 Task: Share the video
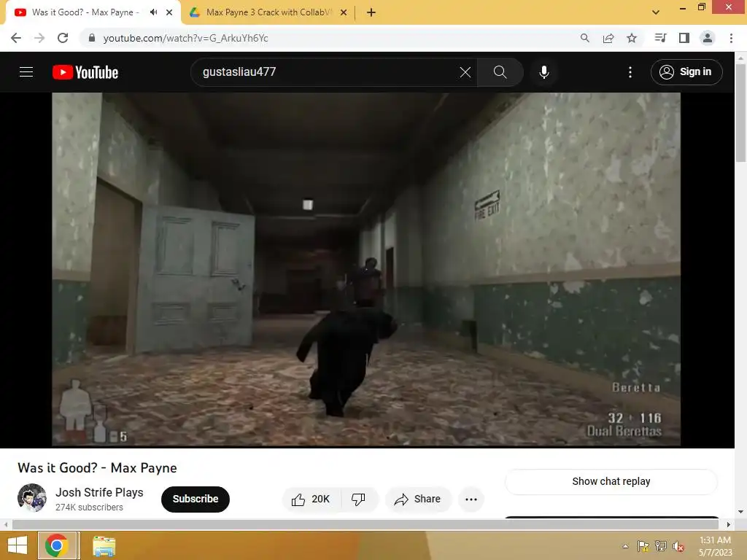[x=417, y=499]
